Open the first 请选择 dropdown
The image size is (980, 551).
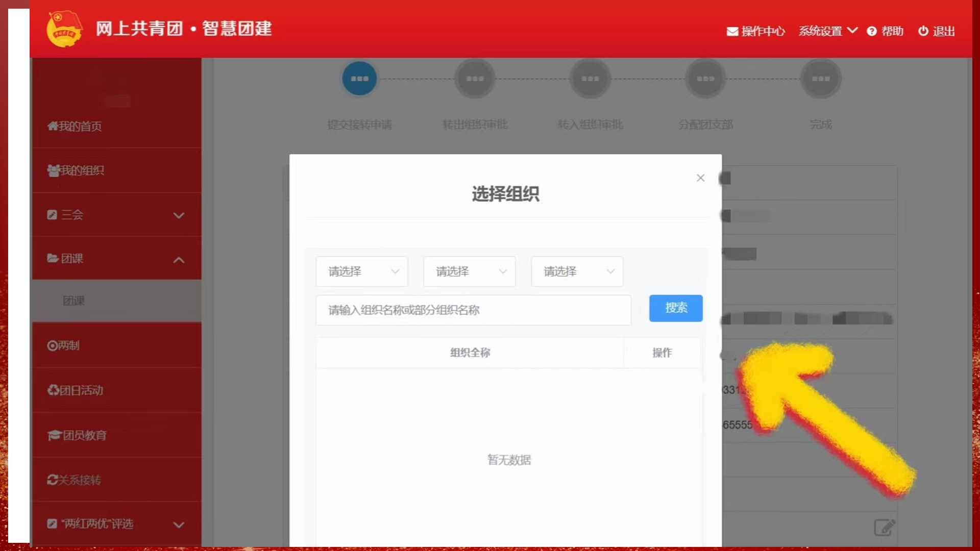tap(361, 271)
